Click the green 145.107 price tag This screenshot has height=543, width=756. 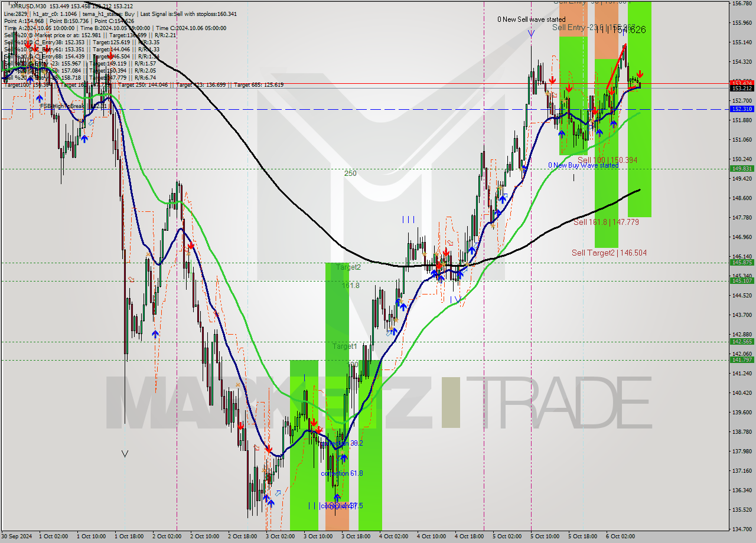pyautogui.click(x=742, y=281)
